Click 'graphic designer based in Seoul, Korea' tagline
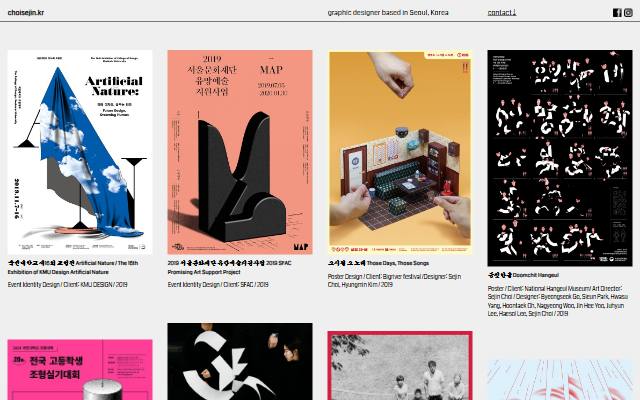 tap(388, 13)
